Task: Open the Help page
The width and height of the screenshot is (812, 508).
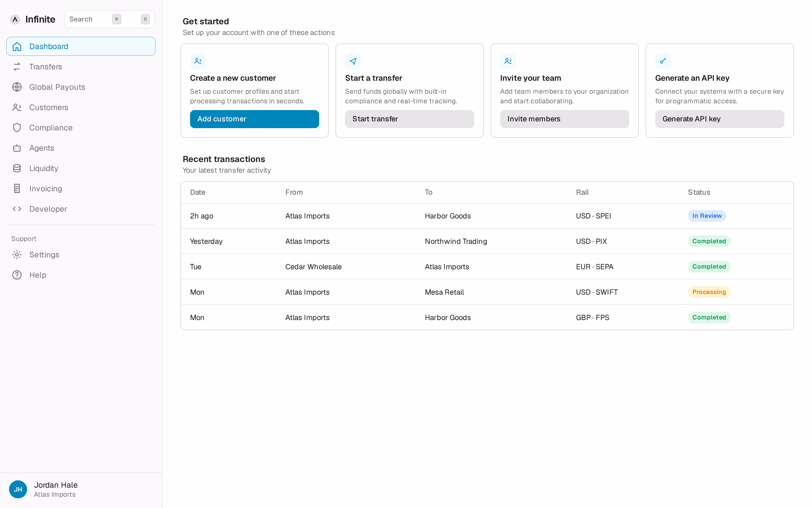Action: pos(81,275)
